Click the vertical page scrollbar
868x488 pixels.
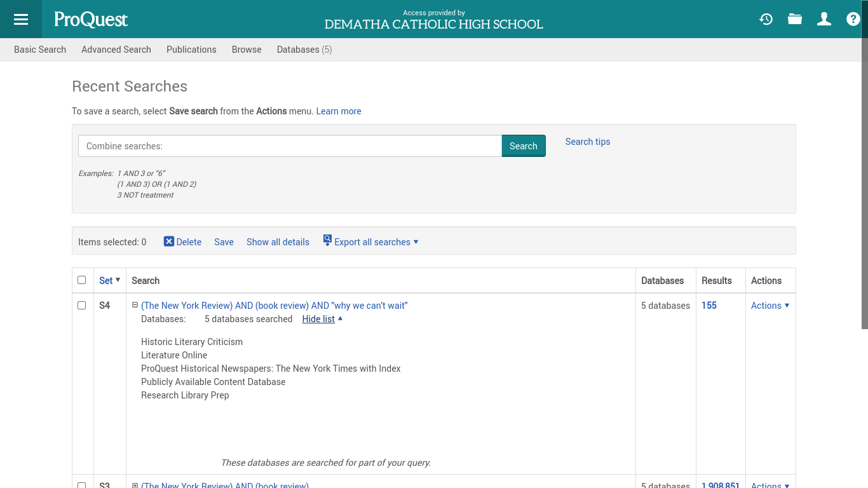pos(865,165)
